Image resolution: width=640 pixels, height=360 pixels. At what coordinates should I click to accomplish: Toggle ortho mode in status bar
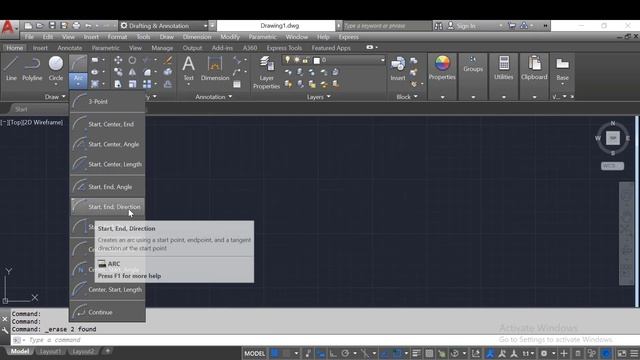(333, 353)
